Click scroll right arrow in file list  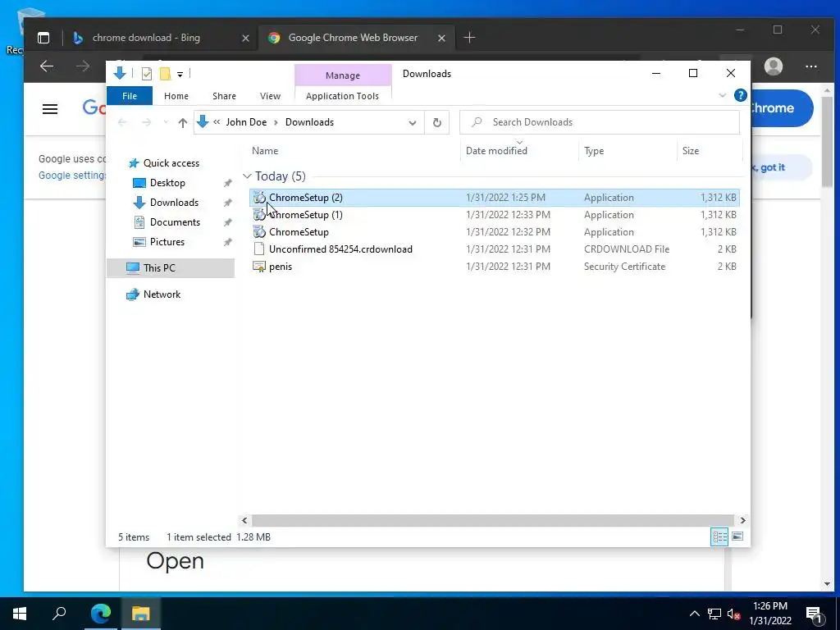742,520
